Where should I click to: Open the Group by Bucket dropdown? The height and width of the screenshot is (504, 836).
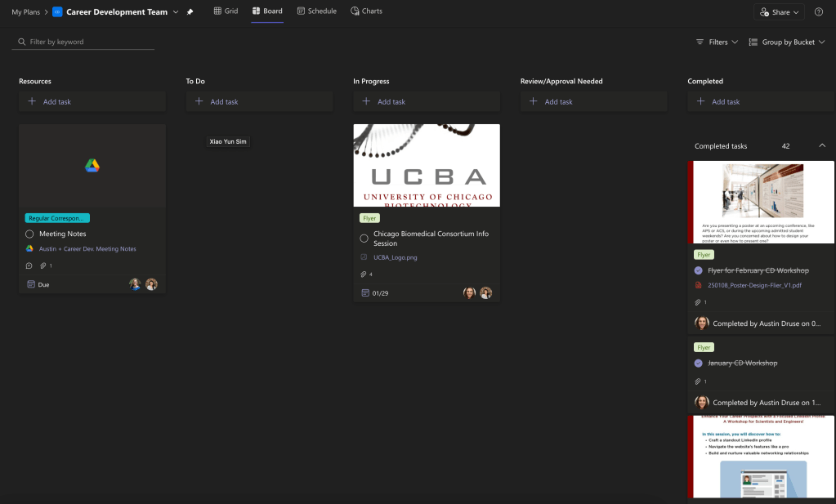point(787,42)
